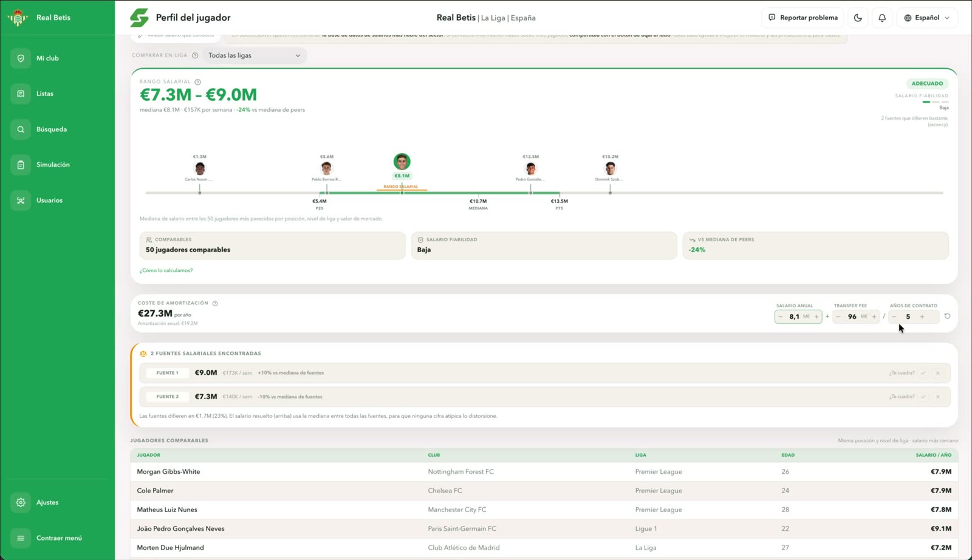Image resolution: width=972 pixels, height=560 pixels.
Task: Decrease Transfer fee with the minus button
Action: [x=838, y=316]
